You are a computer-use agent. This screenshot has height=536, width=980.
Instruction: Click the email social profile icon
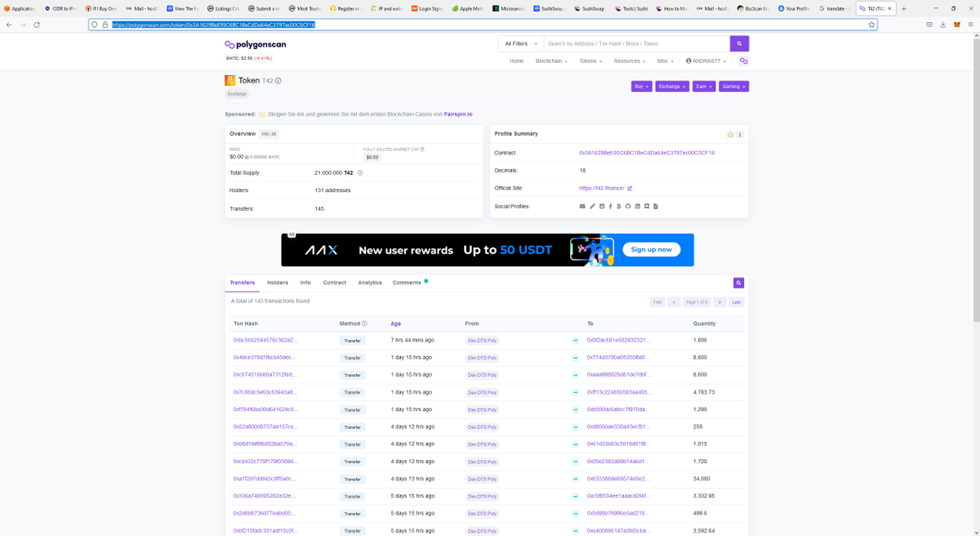pos(582,206)
